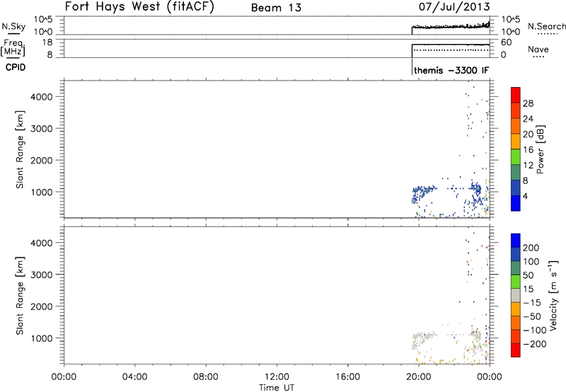Click 'Slant Range [km]' label of power panel

[20, 149]
